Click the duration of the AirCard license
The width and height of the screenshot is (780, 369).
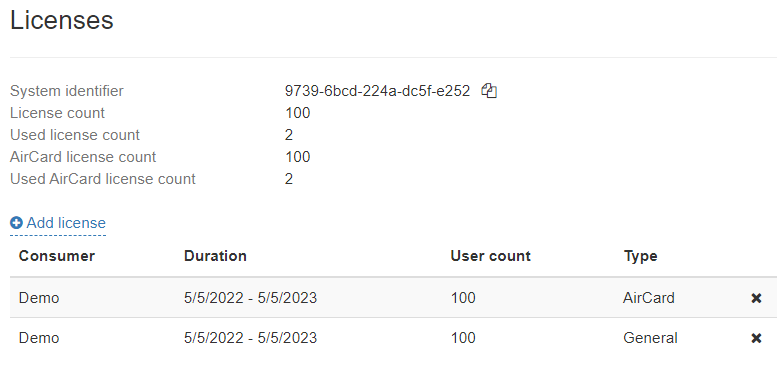(250, 298)
